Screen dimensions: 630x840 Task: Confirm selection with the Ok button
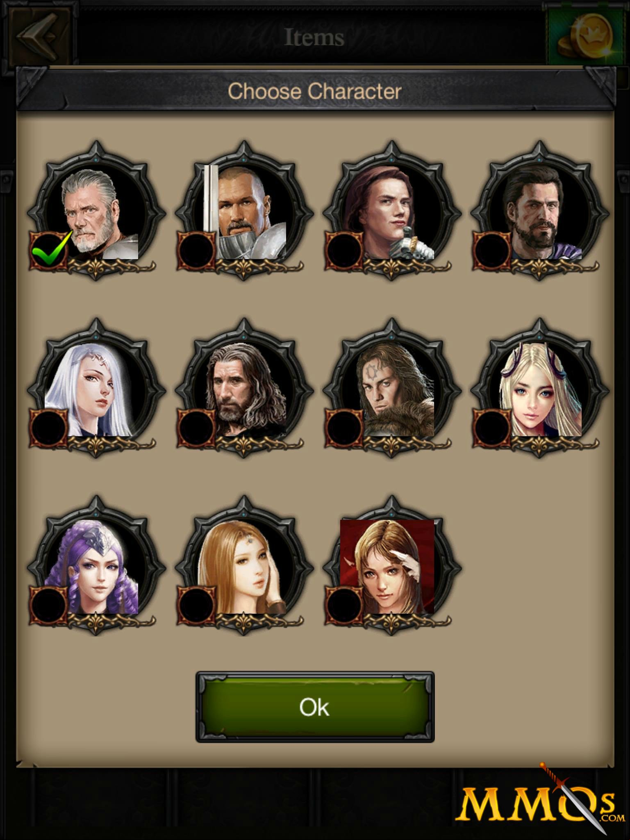[315, 707]
